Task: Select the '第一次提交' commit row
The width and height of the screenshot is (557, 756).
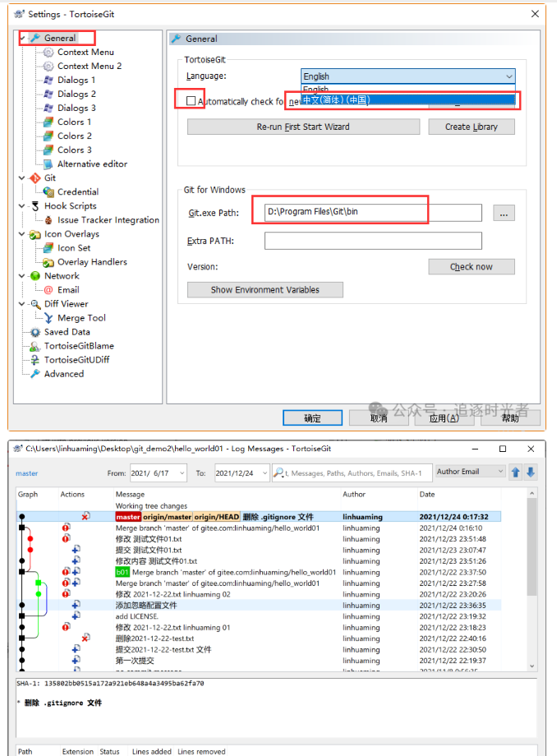Action: click(259, 661)
